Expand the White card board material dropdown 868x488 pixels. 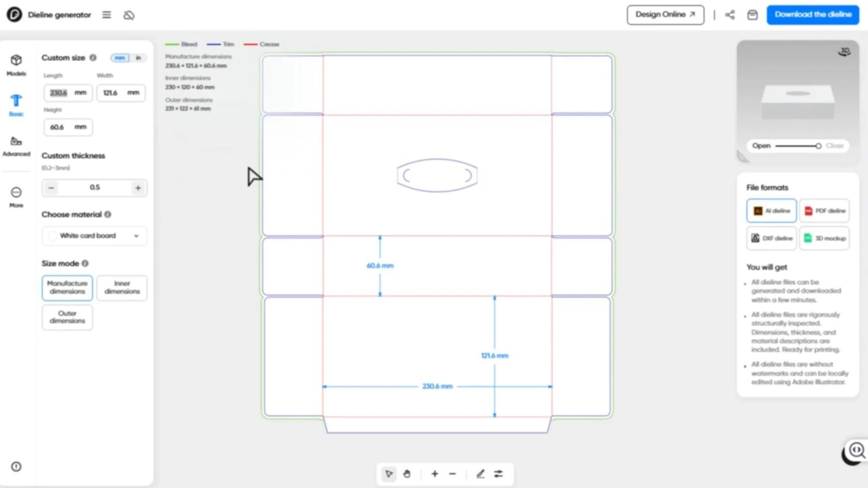pos(94,236)
